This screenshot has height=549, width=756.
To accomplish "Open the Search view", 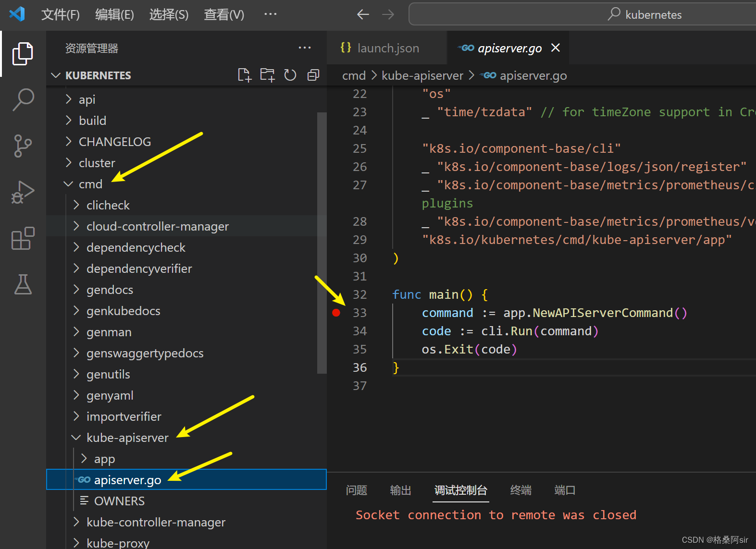I will 23,99.
